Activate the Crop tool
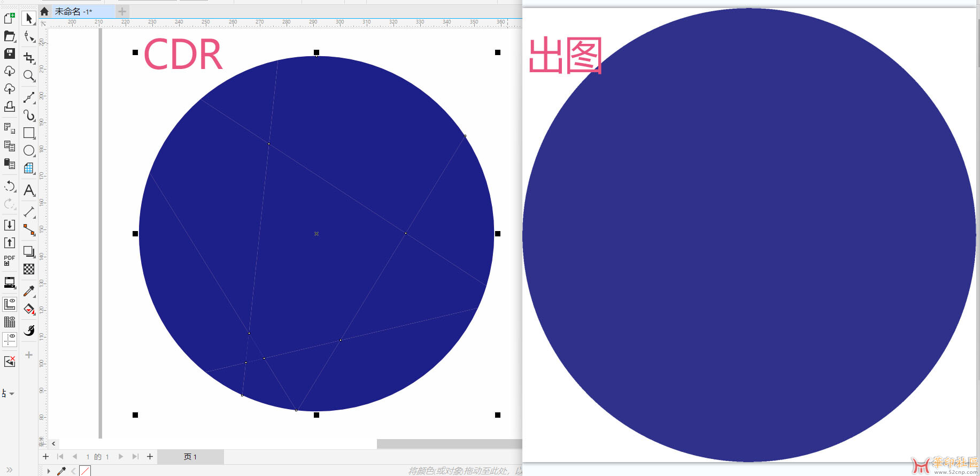The image size is (980, 476). click(x=29, y=57)
